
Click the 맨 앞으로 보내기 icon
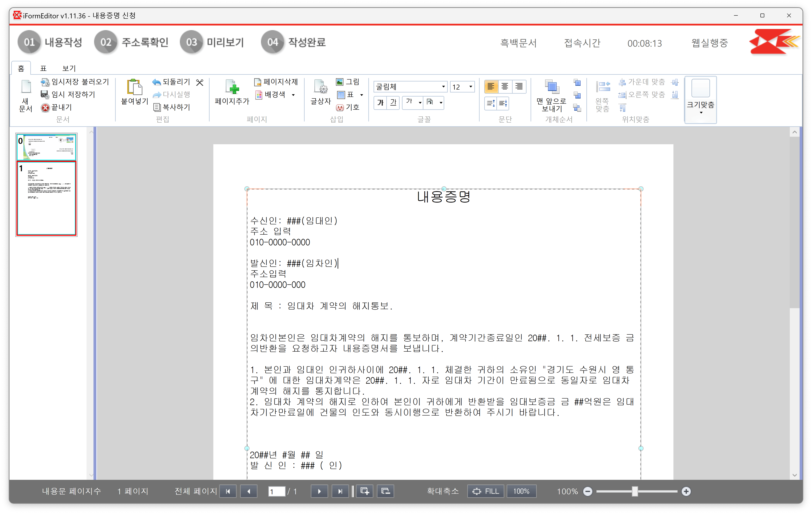pyautogui.click(x=552, y=87)
